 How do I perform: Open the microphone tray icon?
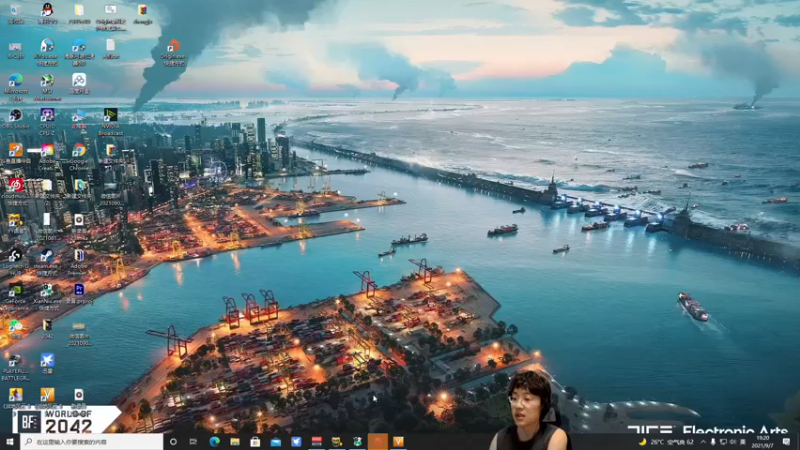(713, 442)
